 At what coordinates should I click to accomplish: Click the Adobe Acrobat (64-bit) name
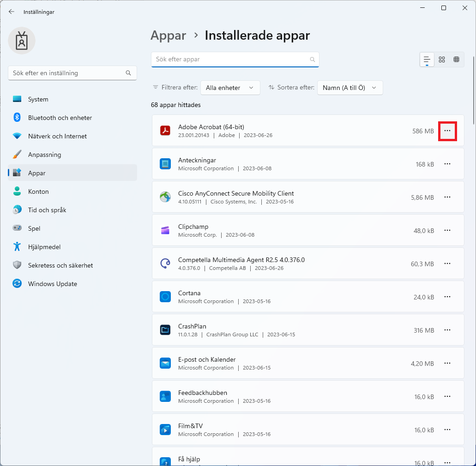pos(211,127)
